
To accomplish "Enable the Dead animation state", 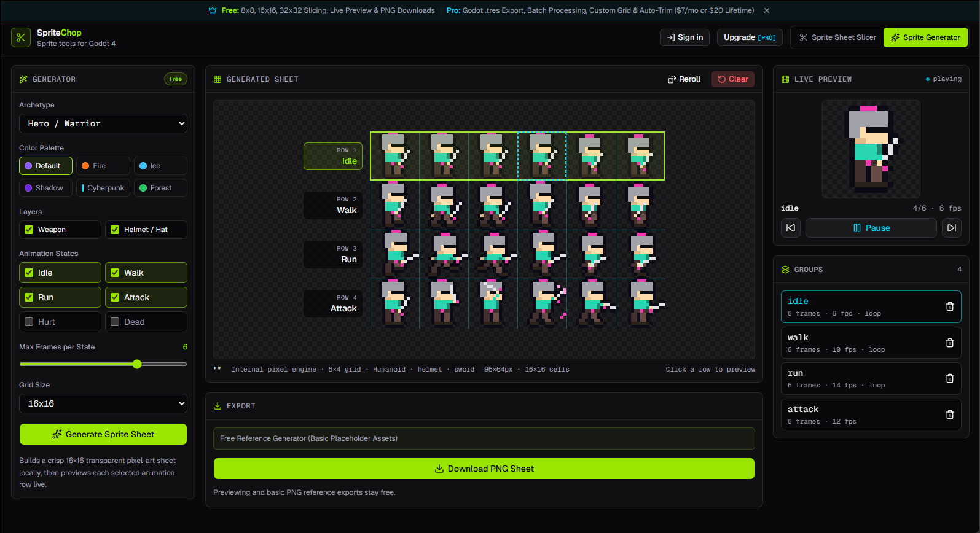I will click(x=115, y=322).
